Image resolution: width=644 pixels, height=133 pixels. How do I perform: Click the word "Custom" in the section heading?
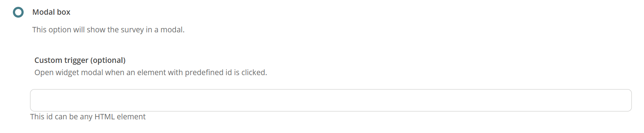pos(48,60)
